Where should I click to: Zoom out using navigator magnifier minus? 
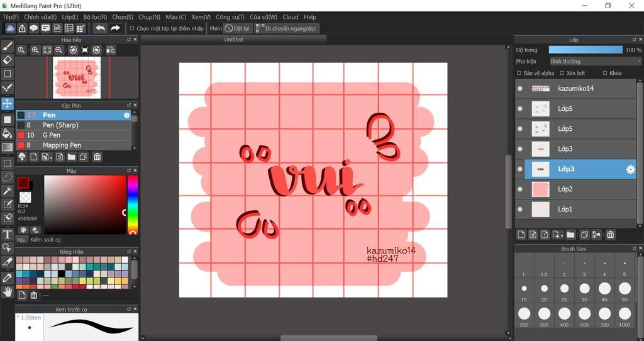point(58,50)
